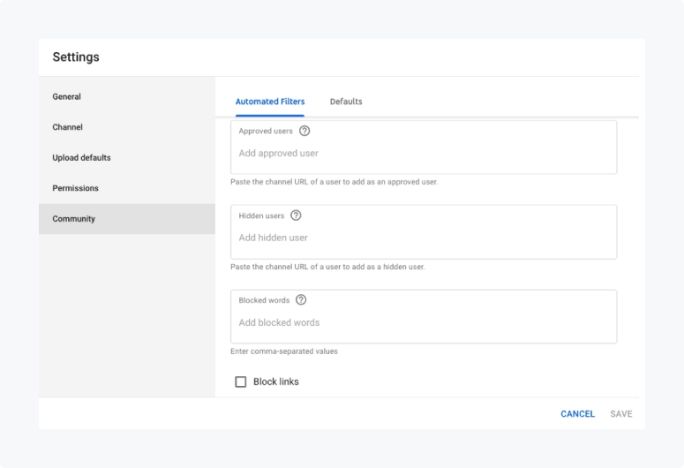Click the Hidden users field label
Viewport: 684px width, 468px height.
[262, 216]
